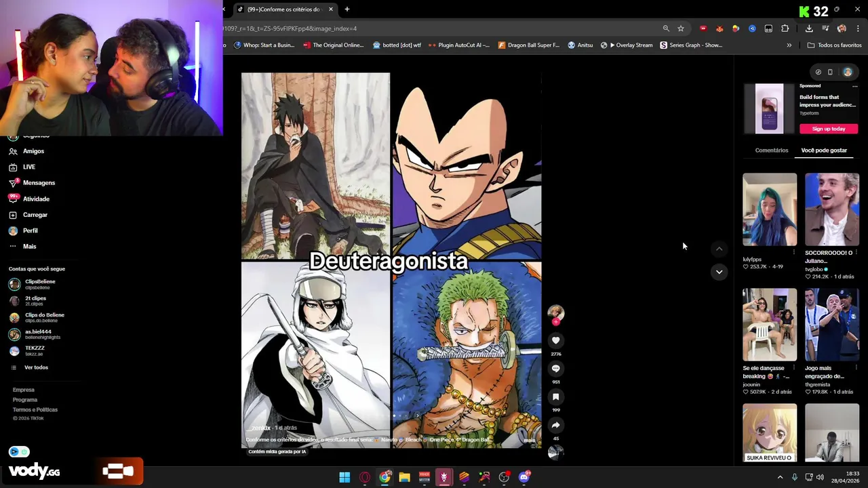This screenshot has width=868, height=488.
Task: Go to previous video with up arrow
Action: (x=719, y=249)
